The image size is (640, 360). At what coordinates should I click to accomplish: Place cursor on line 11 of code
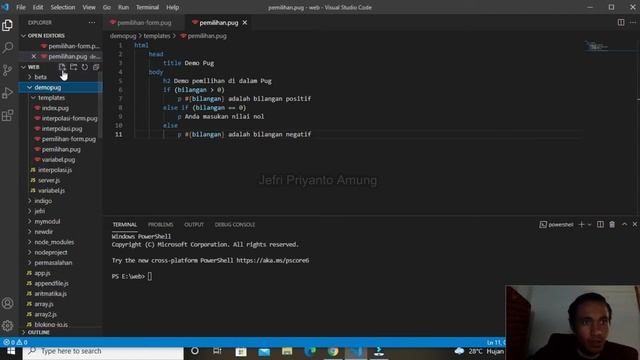(x=244, y=134)
